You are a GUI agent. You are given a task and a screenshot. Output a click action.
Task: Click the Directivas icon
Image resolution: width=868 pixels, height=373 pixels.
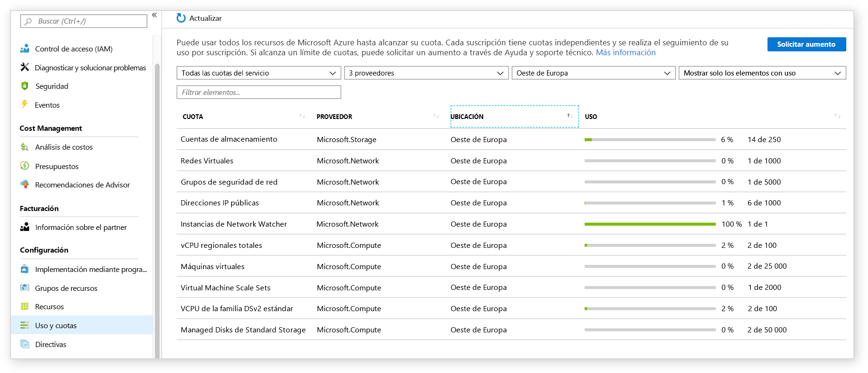click(25, 344)
